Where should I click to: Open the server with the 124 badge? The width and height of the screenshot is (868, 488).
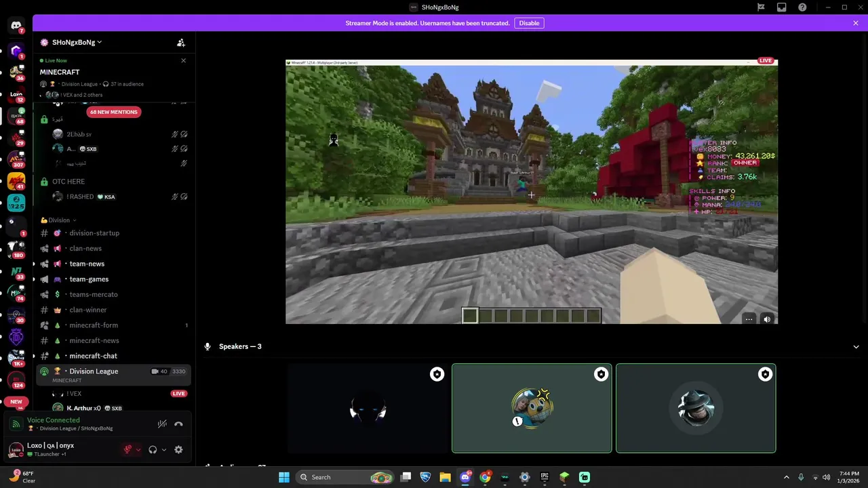click(x=16, y=380)
